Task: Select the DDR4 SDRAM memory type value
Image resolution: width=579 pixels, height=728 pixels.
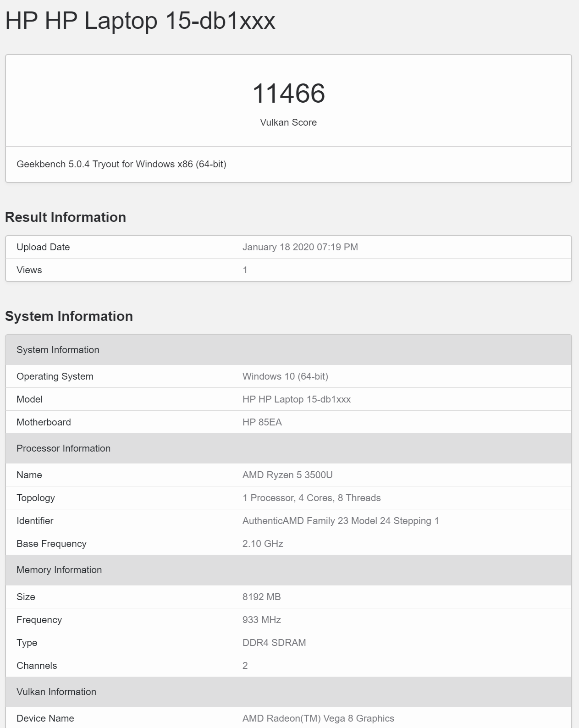Action: point(274,643)
